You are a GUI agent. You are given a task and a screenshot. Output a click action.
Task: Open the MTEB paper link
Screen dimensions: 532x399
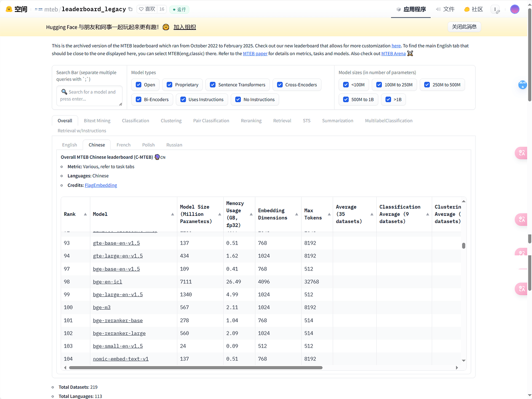(x=255, y=53)
